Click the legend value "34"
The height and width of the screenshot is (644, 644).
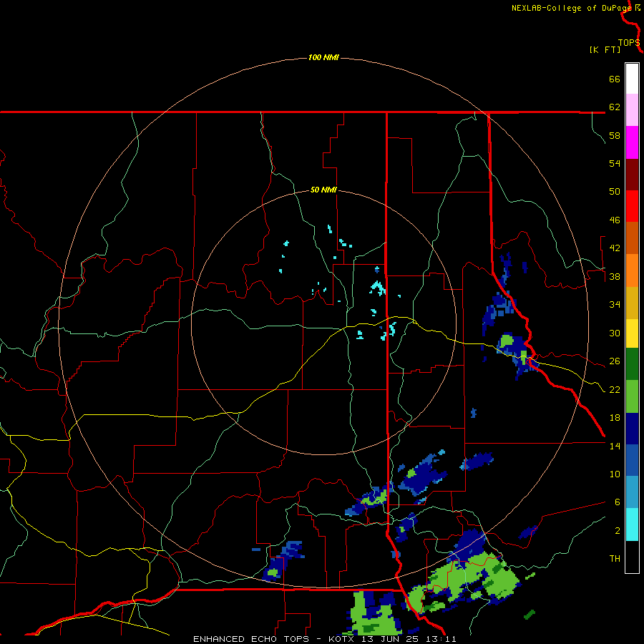615,305
